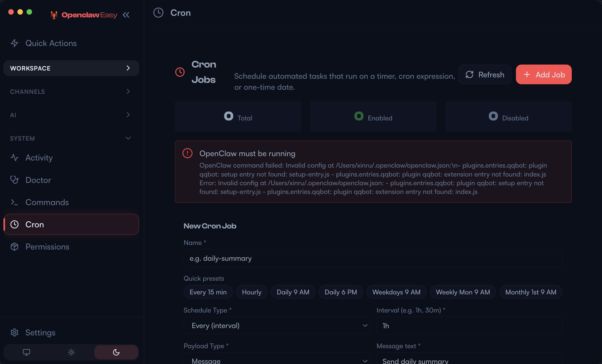Image resolution: width=602 pixels, height=364 pixels.
Task: Switch to system theme monitor icon
Action: [x=26, y=352]
